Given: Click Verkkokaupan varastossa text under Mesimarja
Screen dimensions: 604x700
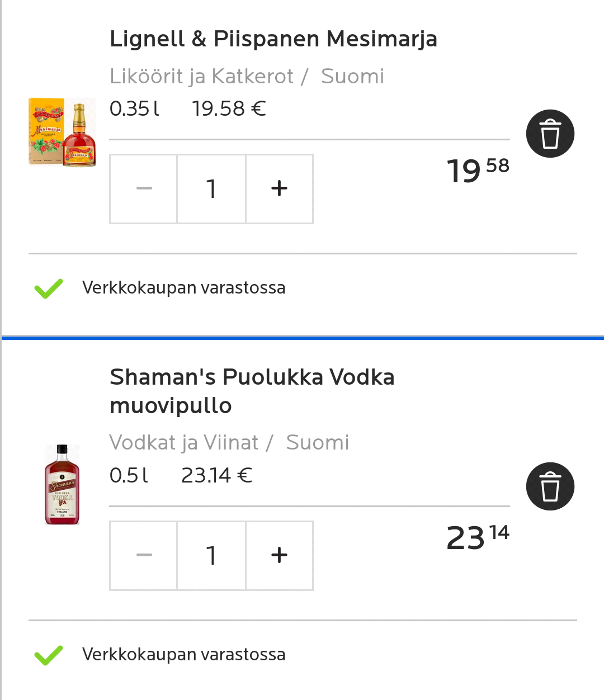Looking at the screenshot, I should (x=183, y=288).
